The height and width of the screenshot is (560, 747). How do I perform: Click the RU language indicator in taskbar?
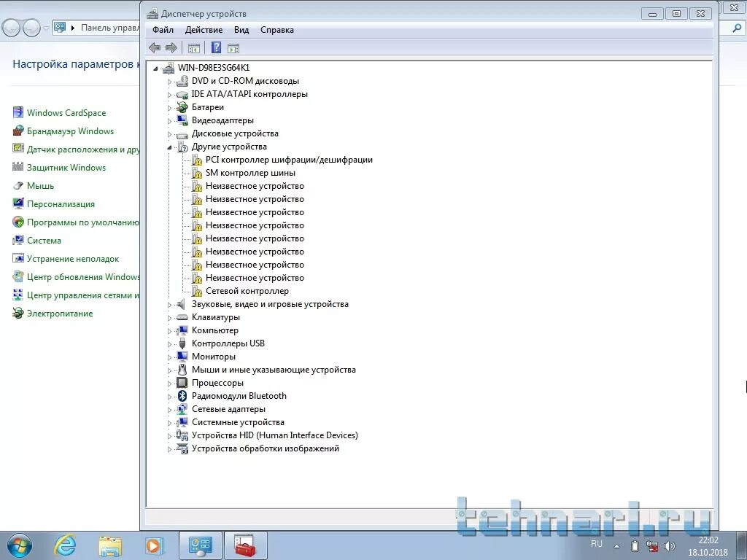(x=597, y=544)
